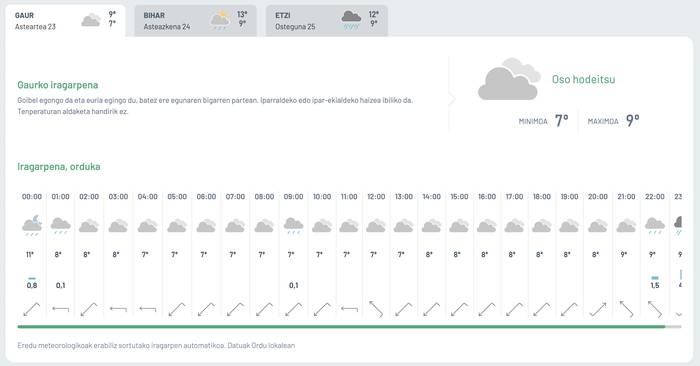
Task: Click the 17:00 hour label
Action: [514, 196]
